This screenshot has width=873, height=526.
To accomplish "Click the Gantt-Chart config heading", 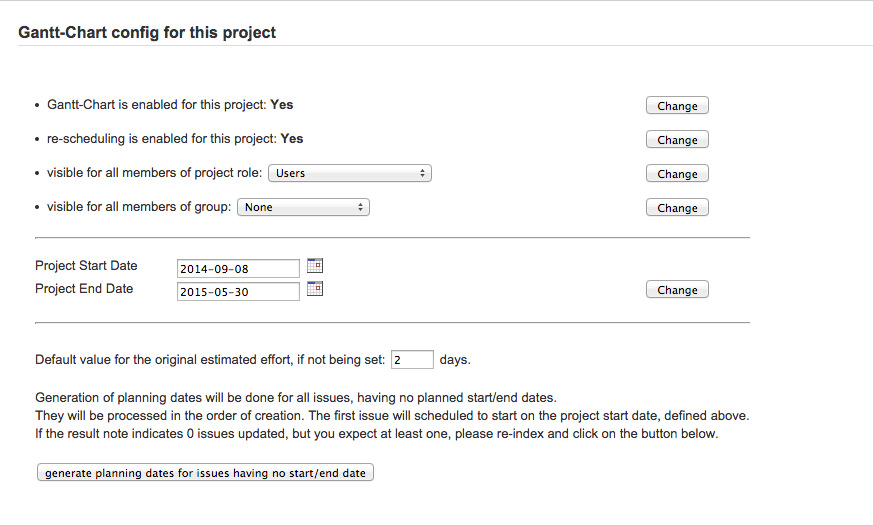I will [x=147, y=33].
